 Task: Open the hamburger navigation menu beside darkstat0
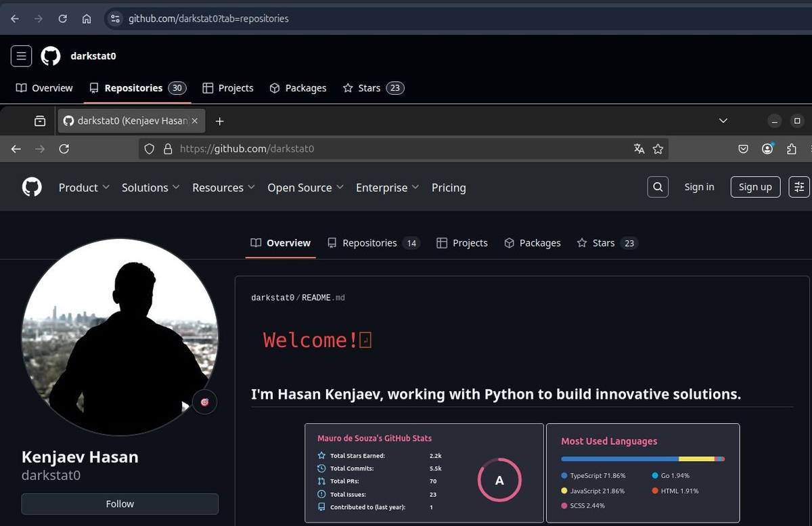click(x=21, y=56)
